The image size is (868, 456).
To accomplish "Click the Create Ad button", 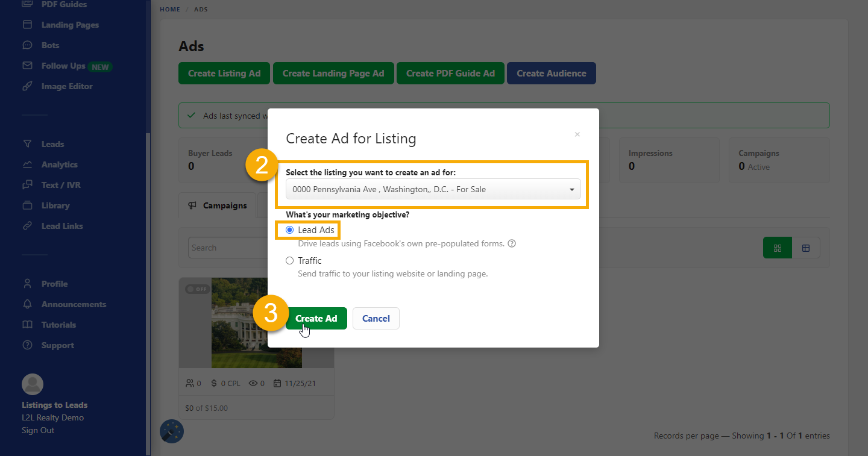I will (316, 318).
